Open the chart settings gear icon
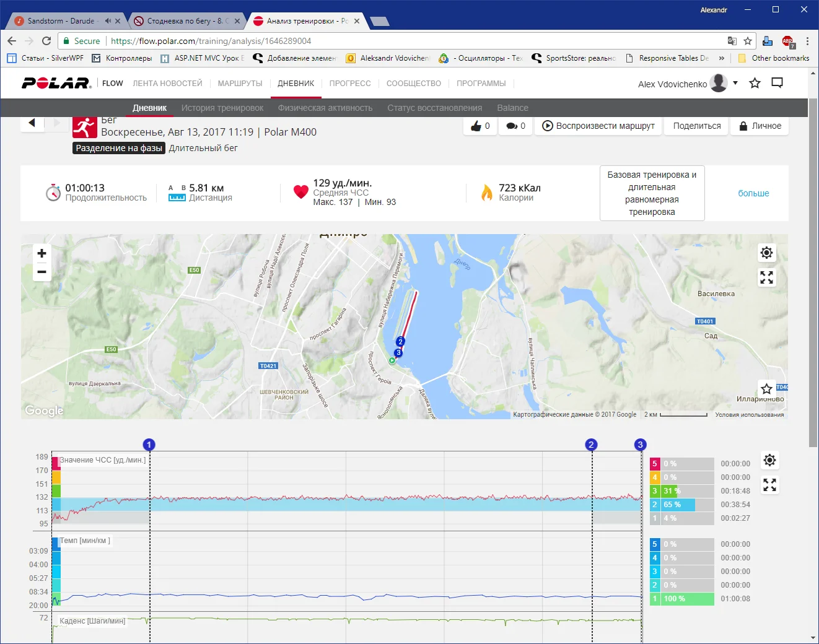Image resolution: width=819 pixels, height=644 pixels. coord(769,460)
